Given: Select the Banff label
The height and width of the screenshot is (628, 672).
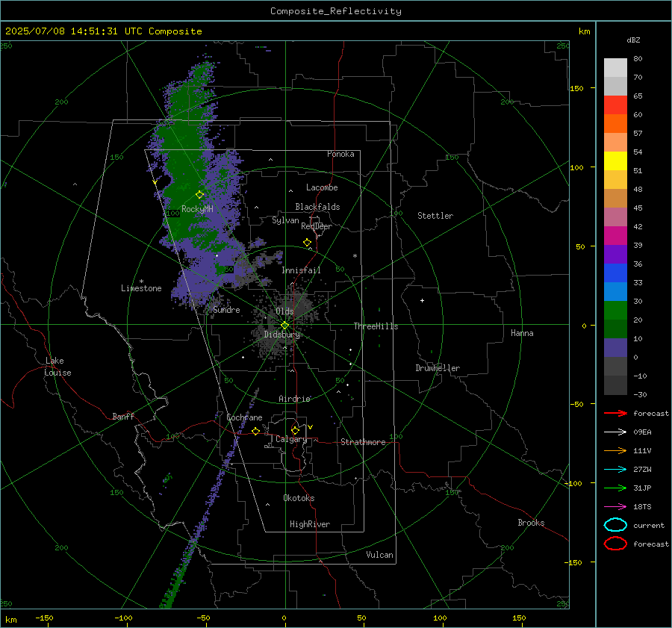Looking at the screenshot, I should tap(123, 417).
